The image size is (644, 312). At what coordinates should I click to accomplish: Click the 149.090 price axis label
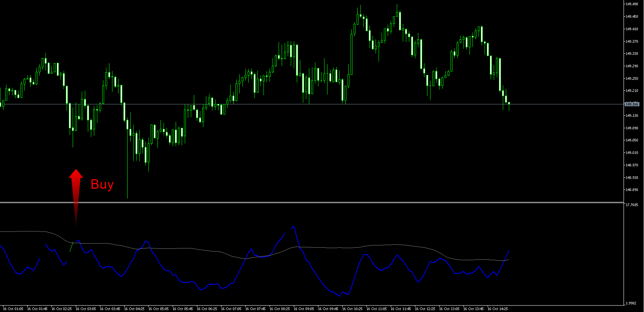(x=632, y=128)
